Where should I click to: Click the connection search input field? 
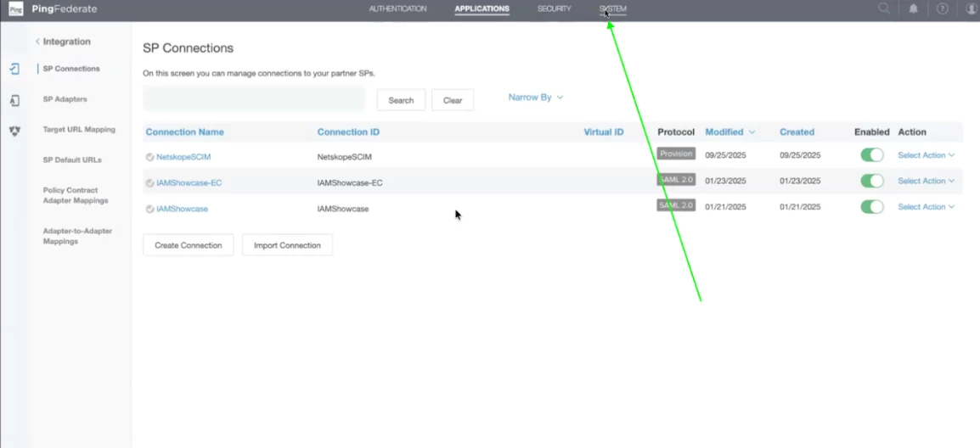(254, 98)
